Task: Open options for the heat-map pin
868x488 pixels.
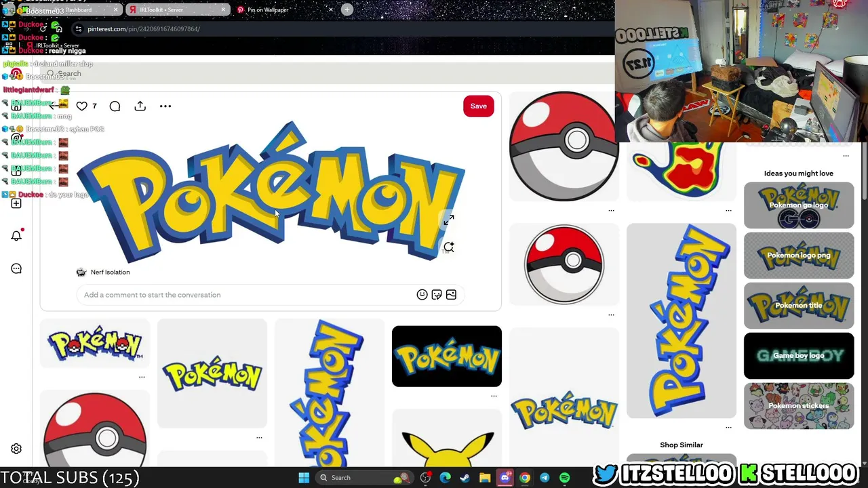Action: pos(728,210)
